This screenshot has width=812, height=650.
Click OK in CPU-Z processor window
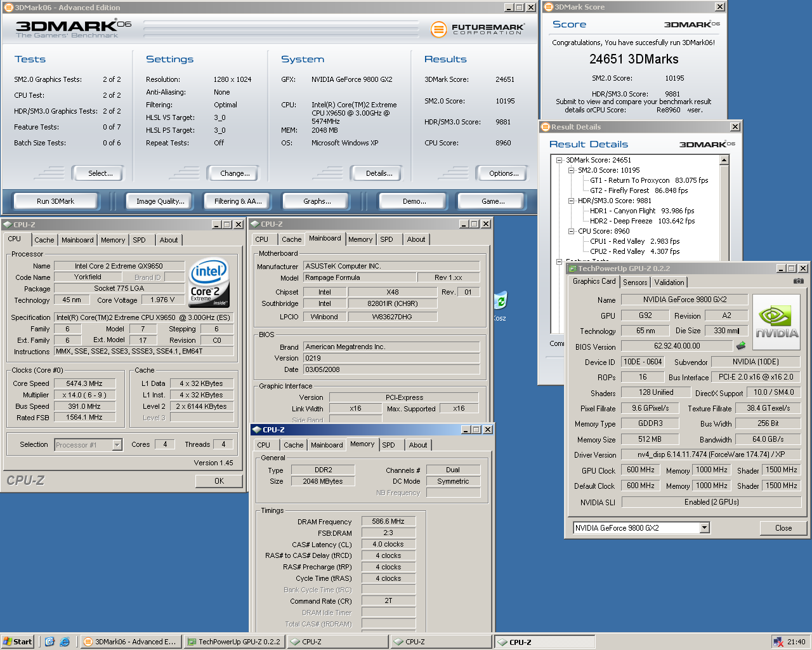(x=219, y=481)
